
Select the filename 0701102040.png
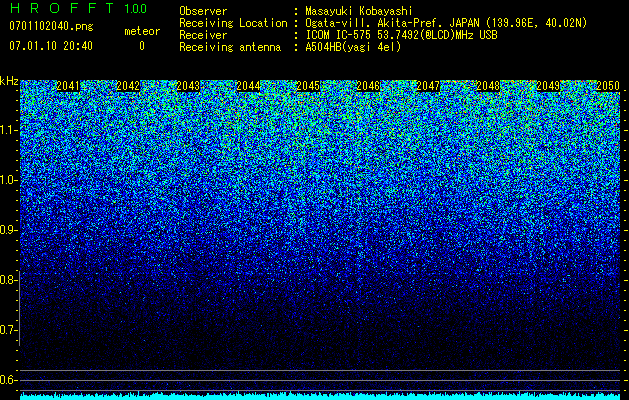[x=51, y=27]
